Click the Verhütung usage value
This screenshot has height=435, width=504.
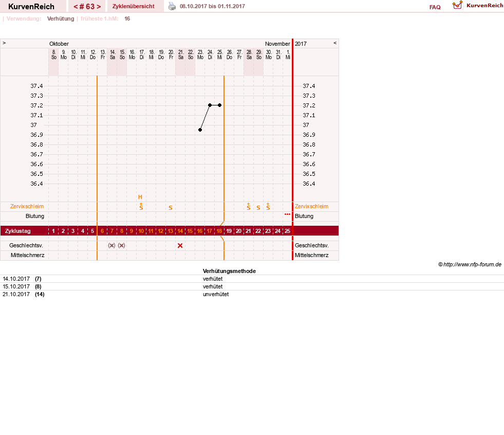coord(61,19)
